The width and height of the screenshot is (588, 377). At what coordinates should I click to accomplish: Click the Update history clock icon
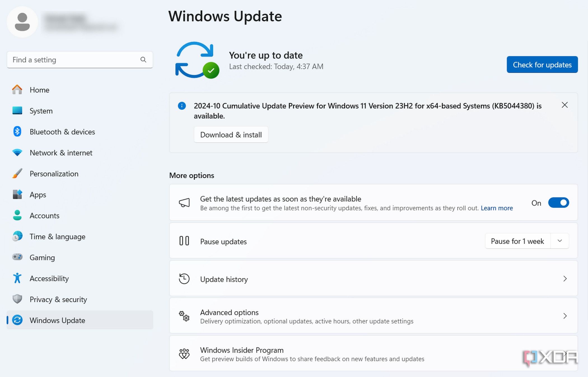coord(184,279)
